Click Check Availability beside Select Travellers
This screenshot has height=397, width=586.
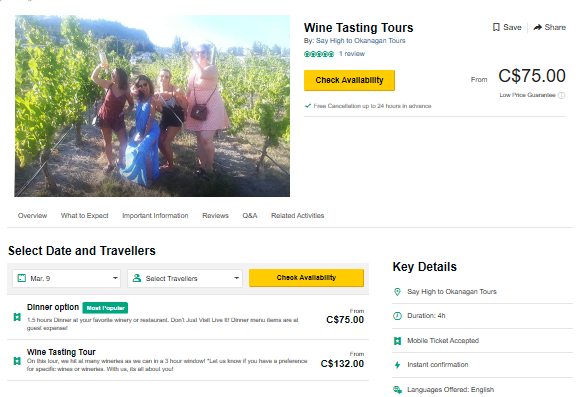(x=306, y=278)
